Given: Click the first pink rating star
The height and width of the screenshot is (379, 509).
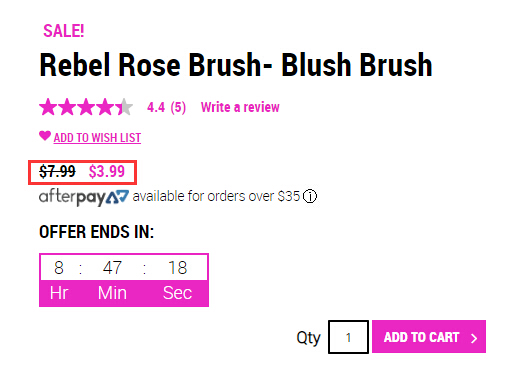Looking at the screenshot, I should 48,107.
